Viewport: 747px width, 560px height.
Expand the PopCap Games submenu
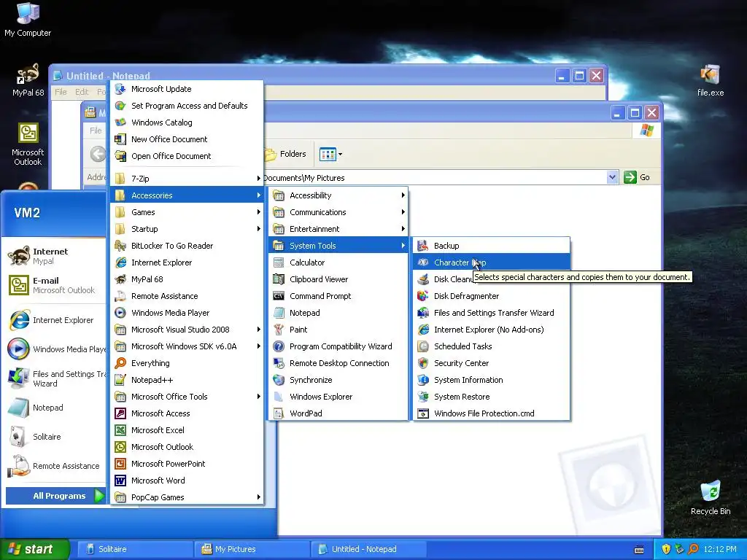pyautogui.click(x=187, y=497)
